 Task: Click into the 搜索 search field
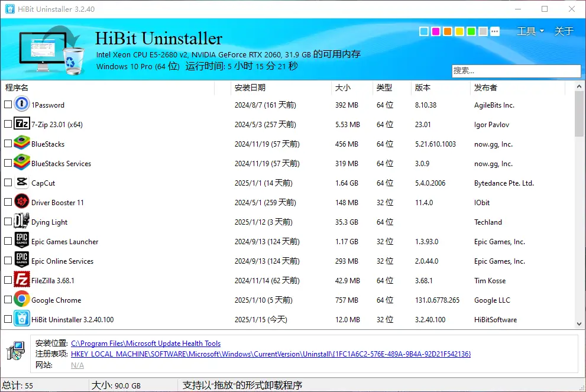click(x=516, y=70)
